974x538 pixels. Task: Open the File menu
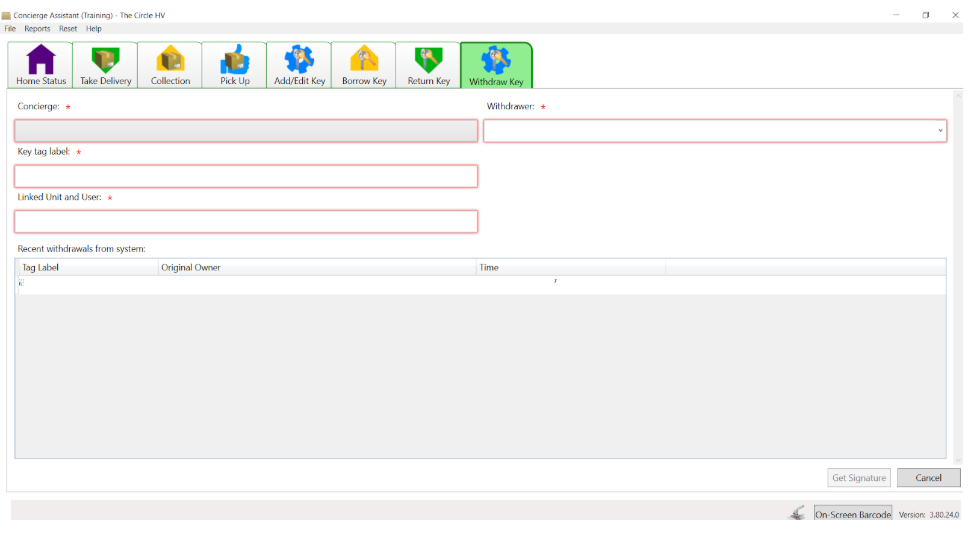[x=10, y=29]
